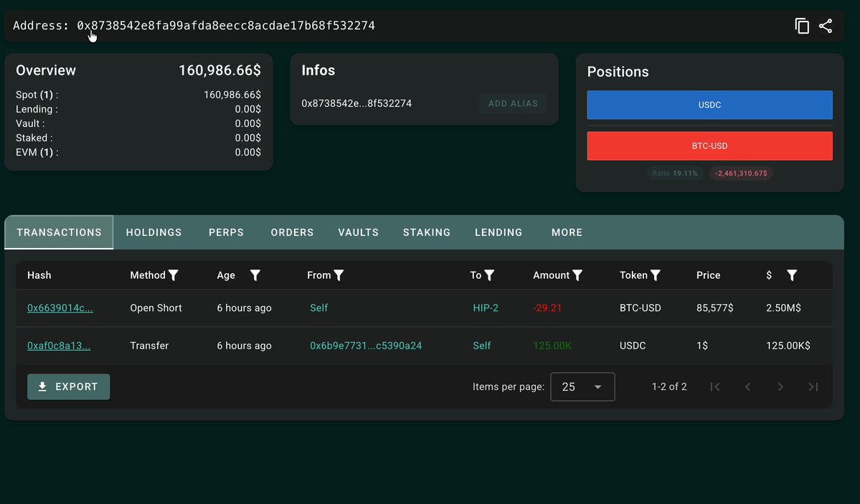Open the Amount column filter funnel
The height and width of the screenshot is (504, 860).
(577, 275)
